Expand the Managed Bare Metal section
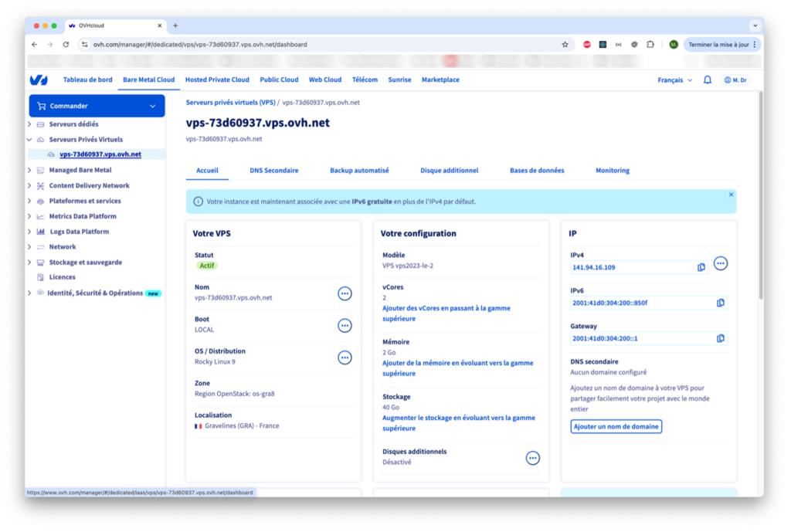The width and height of the screenshot is (791, 532). (x=29, y=171)
